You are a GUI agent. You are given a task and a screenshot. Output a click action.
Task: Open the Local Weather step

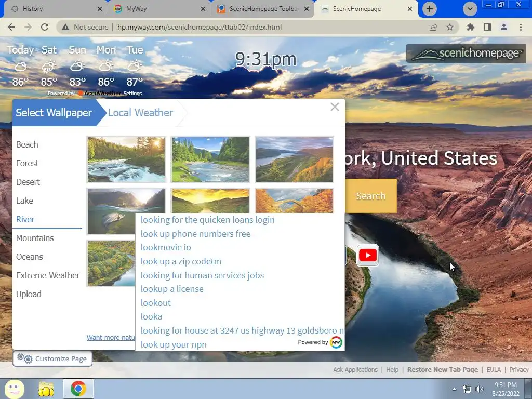coord(140,113)
